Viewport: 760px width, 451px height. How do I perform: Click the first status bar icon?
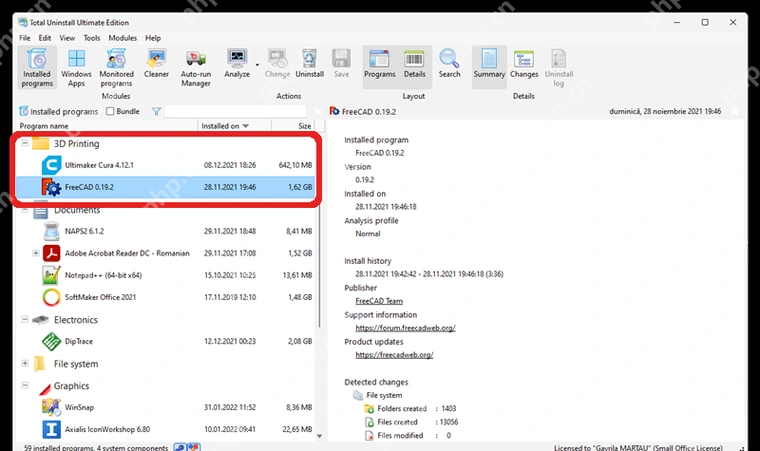[179, 447]
